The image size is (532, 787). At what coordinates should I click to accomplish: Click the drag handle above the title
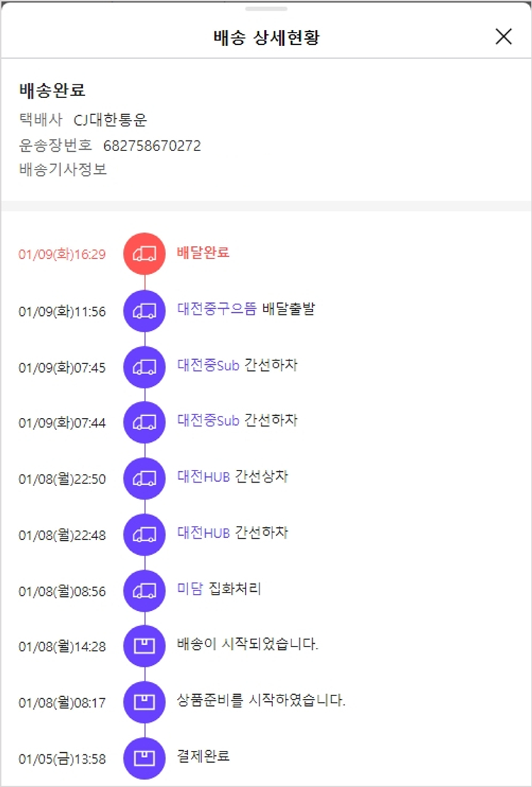tap(266, 9)
